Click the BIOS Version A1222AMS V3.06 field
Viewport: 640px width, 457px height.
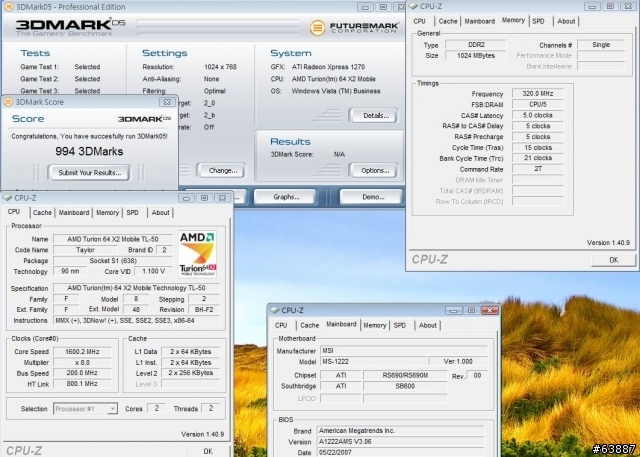click(400, 441)
